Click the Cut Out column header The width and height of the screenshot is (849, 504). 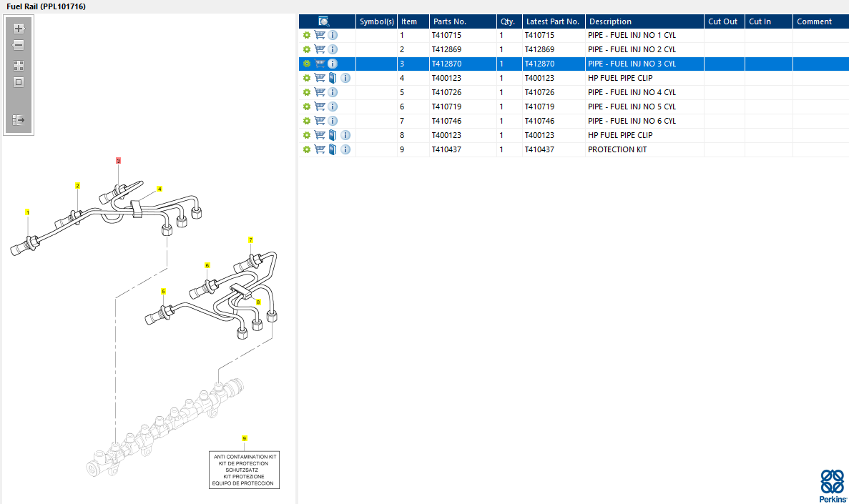[725, 21]
